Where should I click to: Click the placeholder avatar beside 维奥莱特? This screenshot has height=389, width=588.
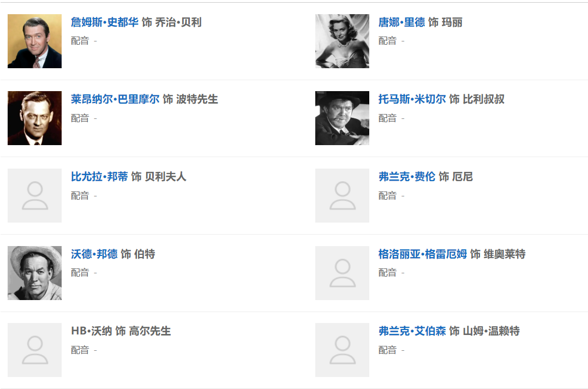(342, 273)
